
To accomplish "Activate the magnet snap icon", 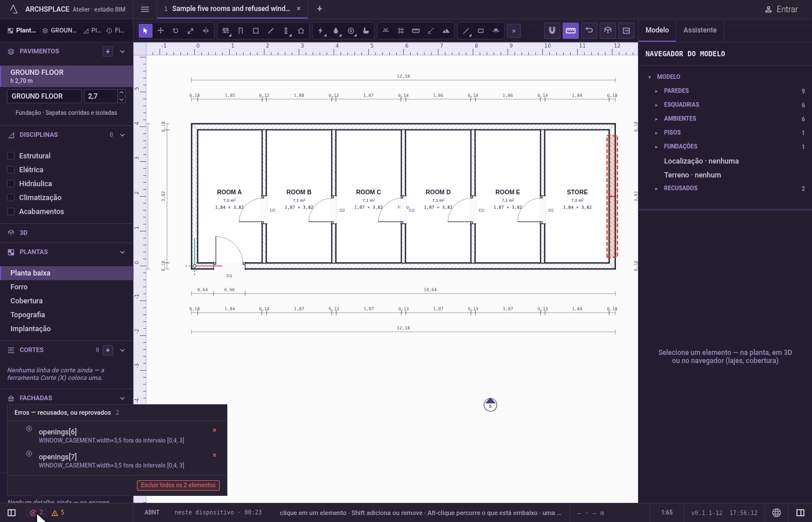I will 552,30.
